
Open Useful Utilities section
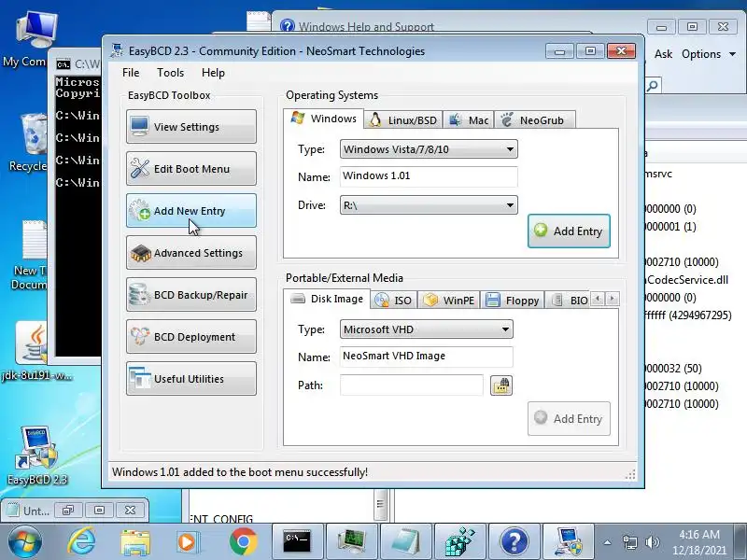(x=191, y=379)
